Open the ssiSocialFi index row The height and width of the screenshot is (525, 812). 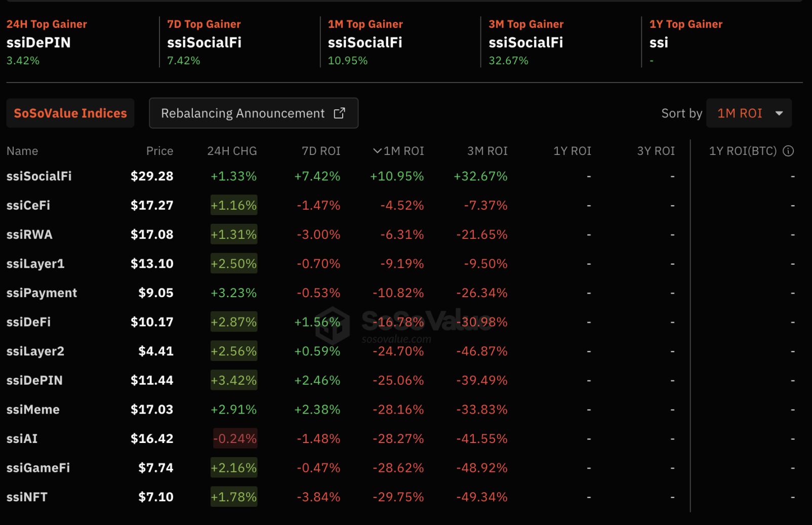(x=39, y=176)
